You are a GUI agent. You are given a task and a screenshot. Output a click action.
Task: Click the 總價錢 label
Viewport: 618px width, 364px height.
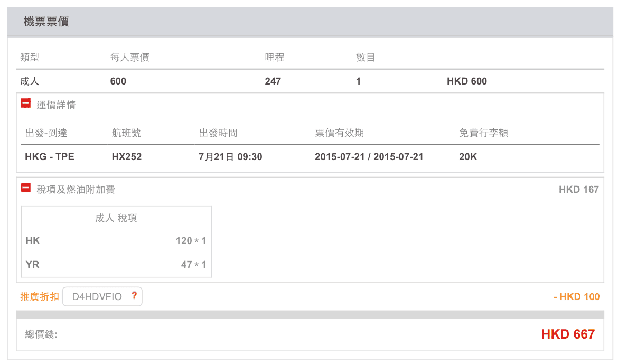click(x=41, y=334)
